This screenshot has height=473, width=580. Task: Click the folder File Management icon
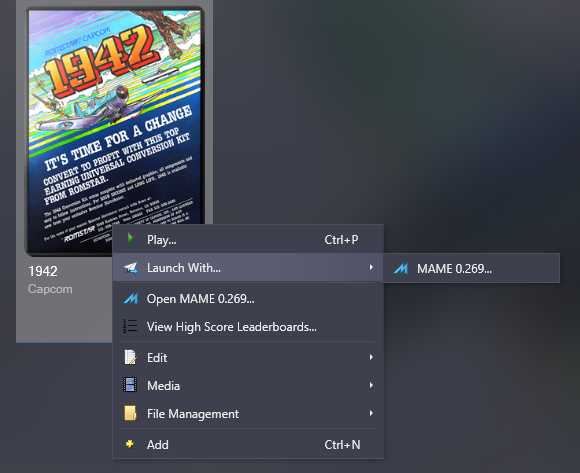tap(130, 413)
